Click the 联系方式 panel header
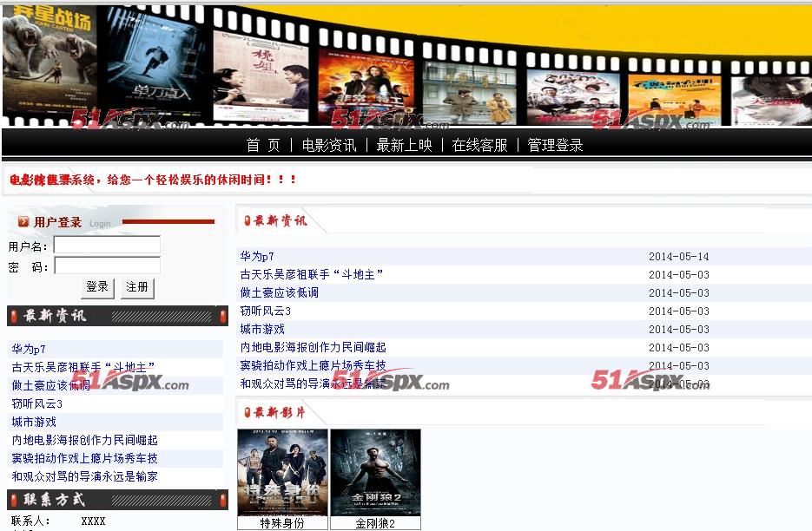Image resolution: width=812 pixels, height=531 pixels. 117,500
